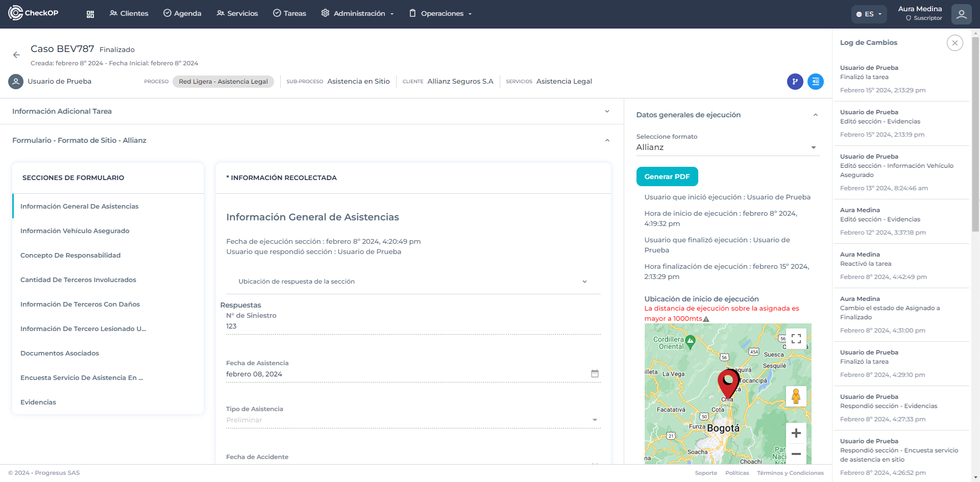
Task: Open the dashboard grid icon
Action: (x=90, y=14)
